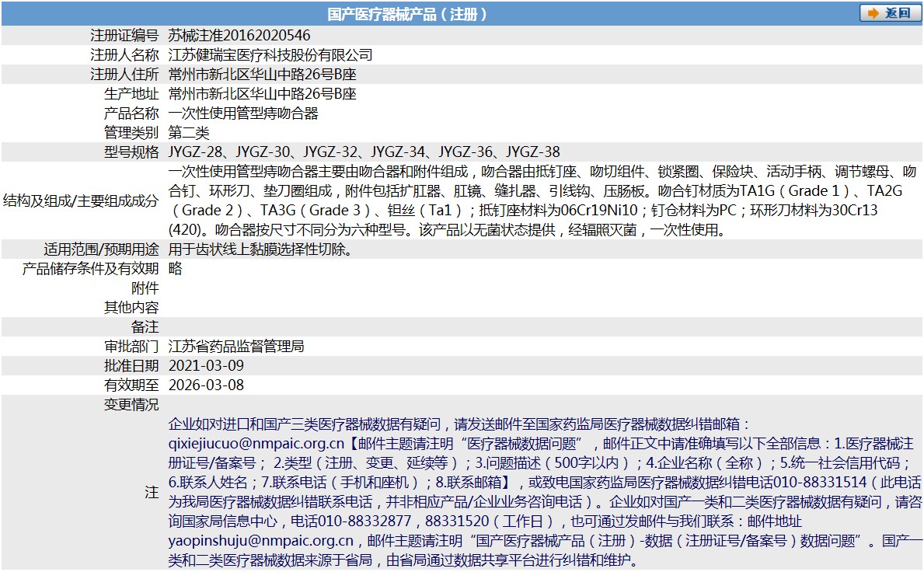Click the 结构及组成/主要组成成分 label

click(x=81, y=201)
